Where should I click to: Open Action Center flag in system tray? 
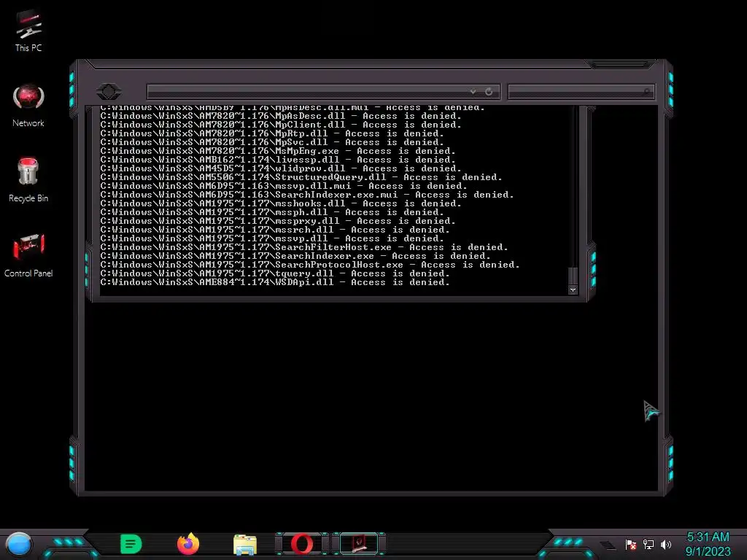coord(631,544)
